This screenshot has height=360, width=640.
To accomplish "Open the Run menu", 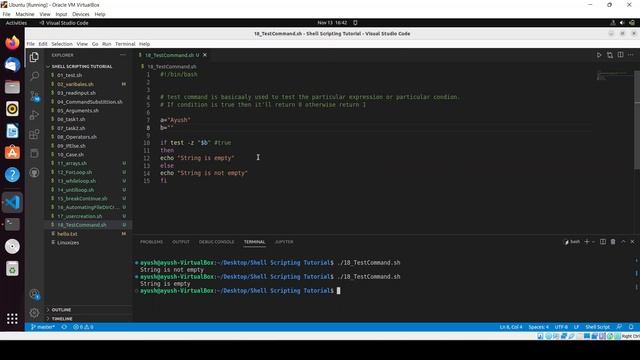I will [x=107, y=44].
